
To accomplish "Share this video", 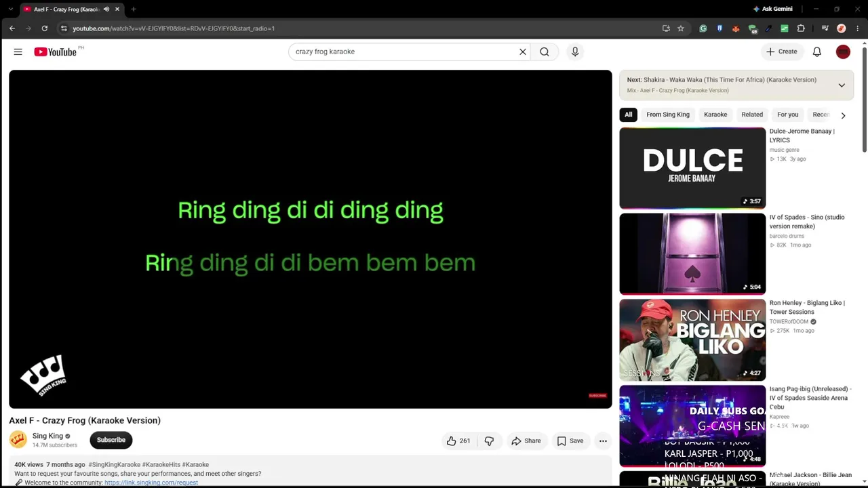I will tap(526, 441).
